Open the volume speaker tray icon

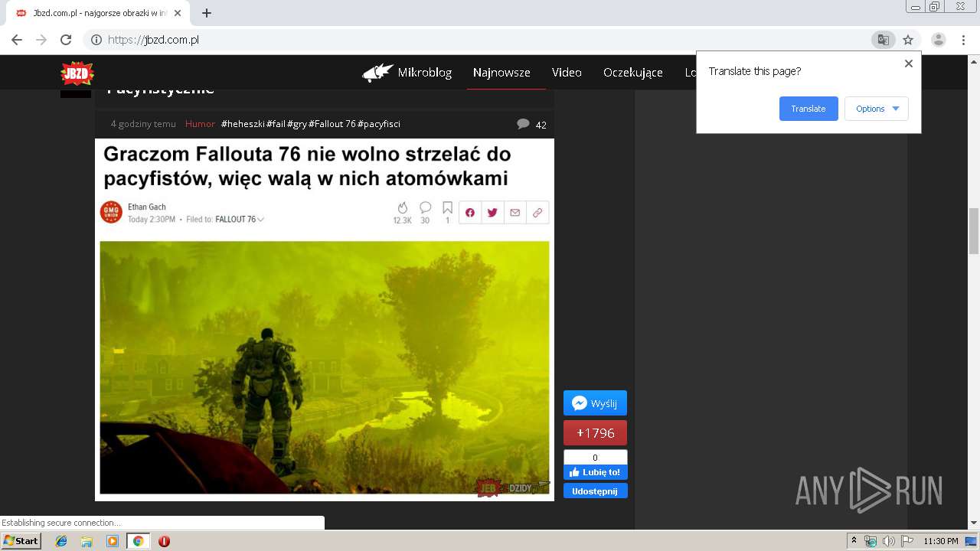click(888, 541)
